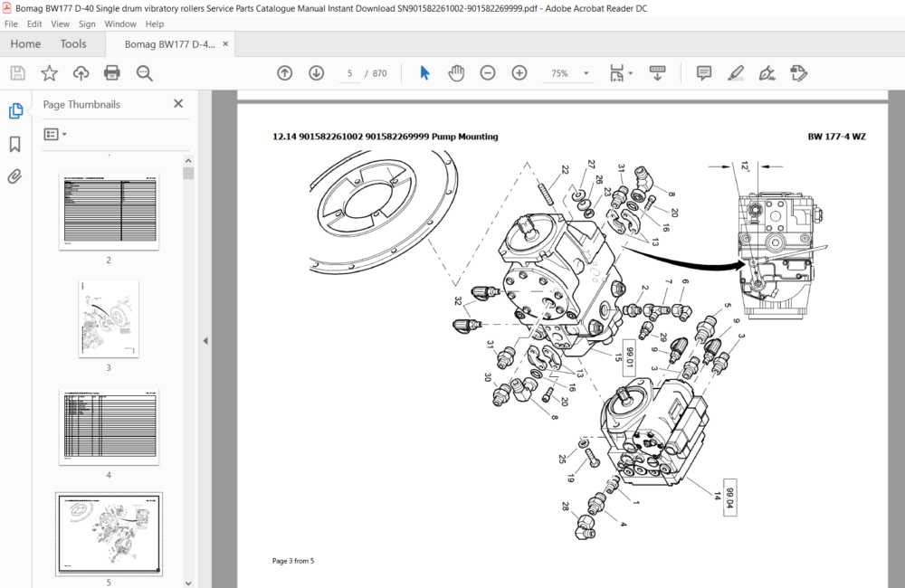
Task: Click the Save file icon
Action: pos(18,73)
